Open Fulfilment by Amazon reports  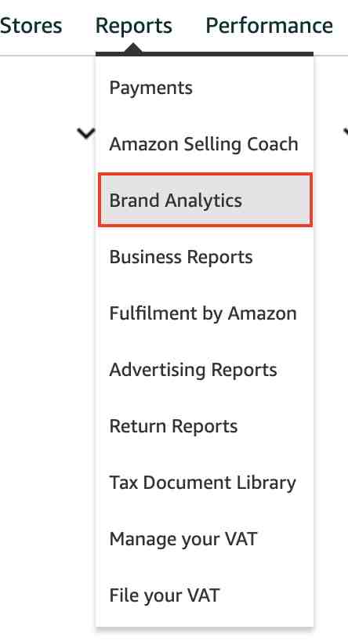(x=205, y=313)
